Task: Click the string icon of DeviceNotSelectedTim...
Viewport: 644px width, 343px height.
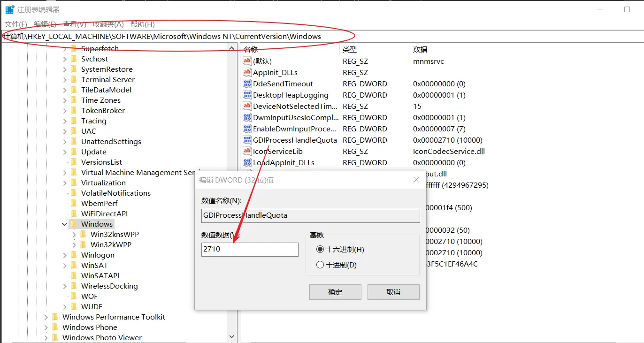Action: [x=247, y=106]
